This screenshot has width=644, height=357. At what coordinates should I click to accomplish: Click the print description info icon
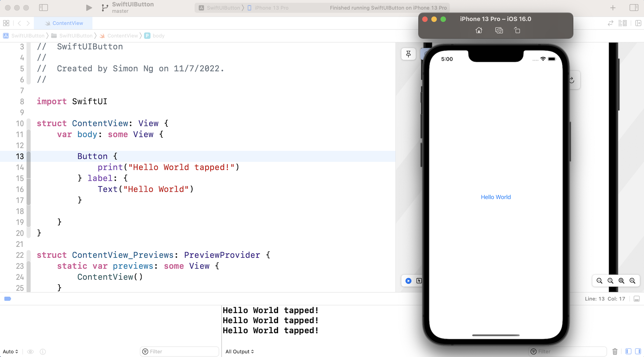click(x=43, y=352)
